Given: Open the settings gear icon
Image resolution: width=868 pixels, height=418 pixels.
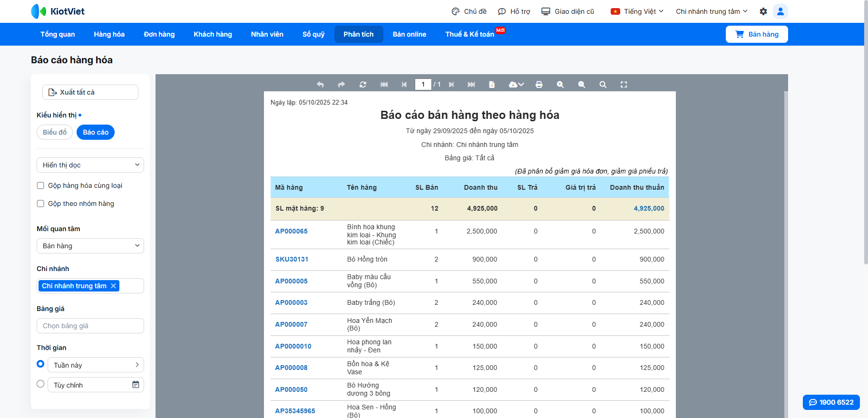Looking at the screenshot, I should click(763, 11).
